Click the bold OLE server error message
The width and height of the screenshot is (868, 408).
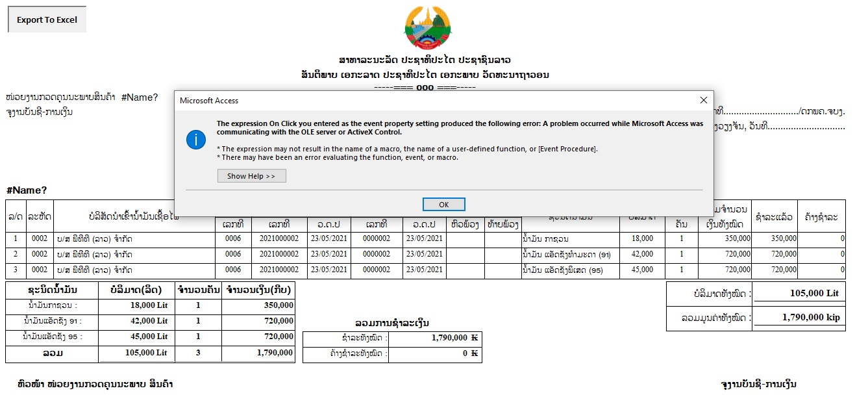point(460,127)
